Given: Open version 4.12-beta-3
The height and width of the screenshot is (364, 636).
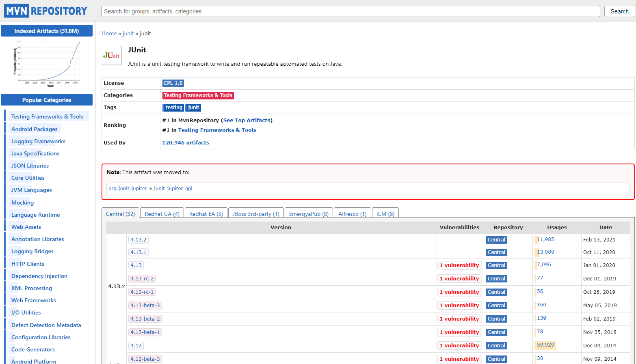Looking at the screenshot, I should click(x=145, y=359).
